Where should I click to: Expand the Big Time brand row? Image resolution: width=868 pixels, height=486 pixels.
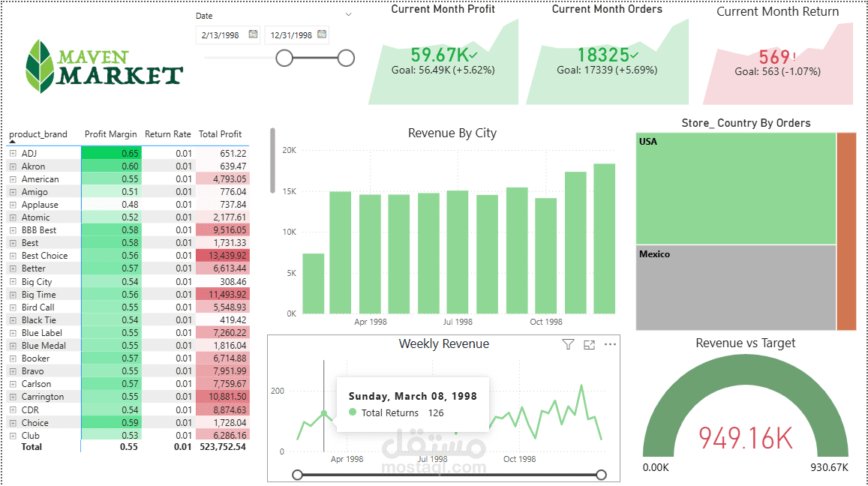pyautogui.click(x=13, y=295)
